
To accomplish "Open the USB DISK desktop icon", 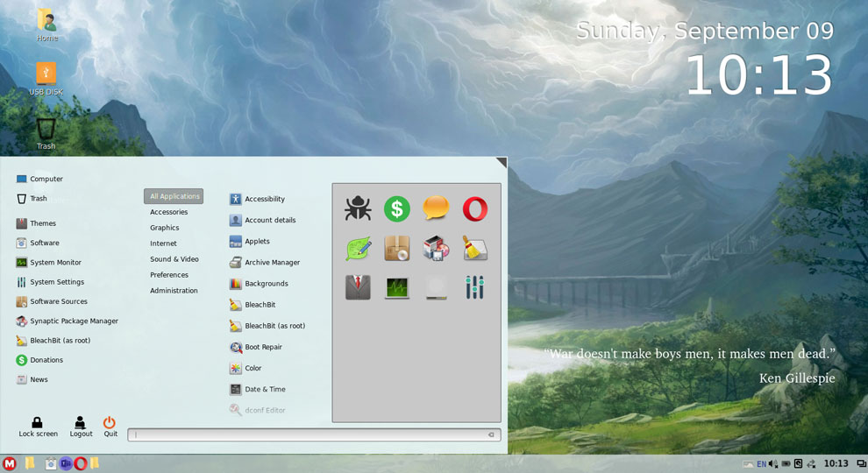I will click(46, 79).
